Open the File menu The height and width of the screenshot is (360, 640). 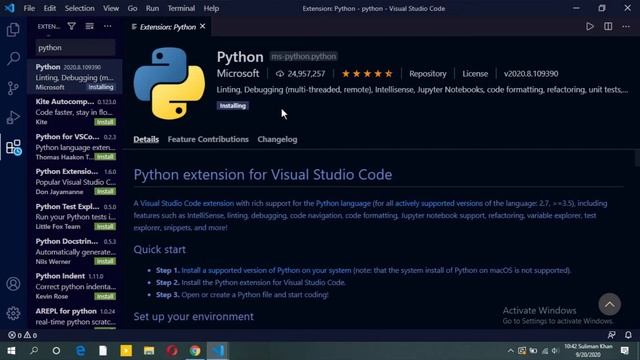29,8
